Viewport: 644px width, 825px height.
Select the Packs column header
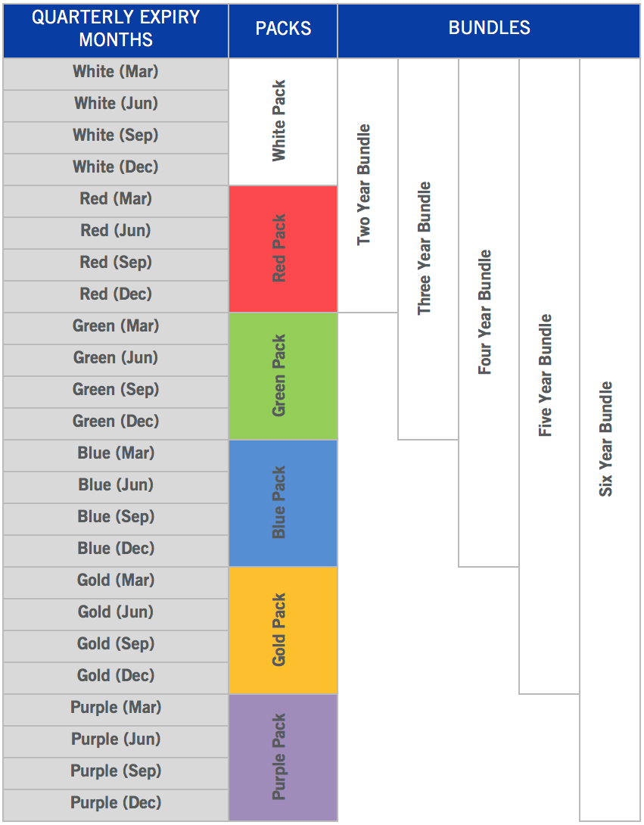[283, 30]
